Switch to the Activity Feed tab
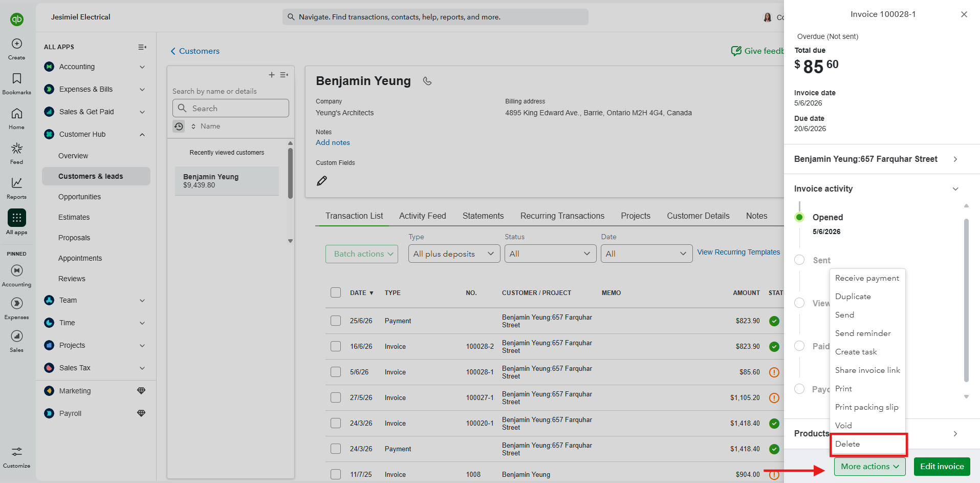This screenshot has height=483, width=980. click(x=423, y=216)
